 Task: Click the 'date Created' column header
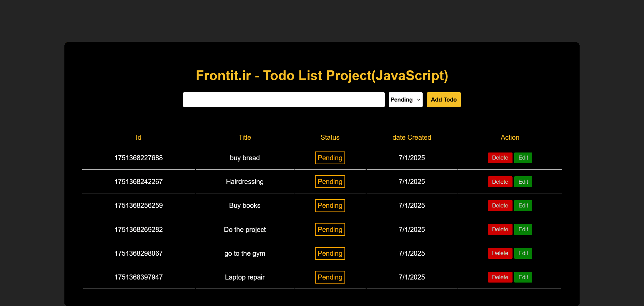[412, 137]
